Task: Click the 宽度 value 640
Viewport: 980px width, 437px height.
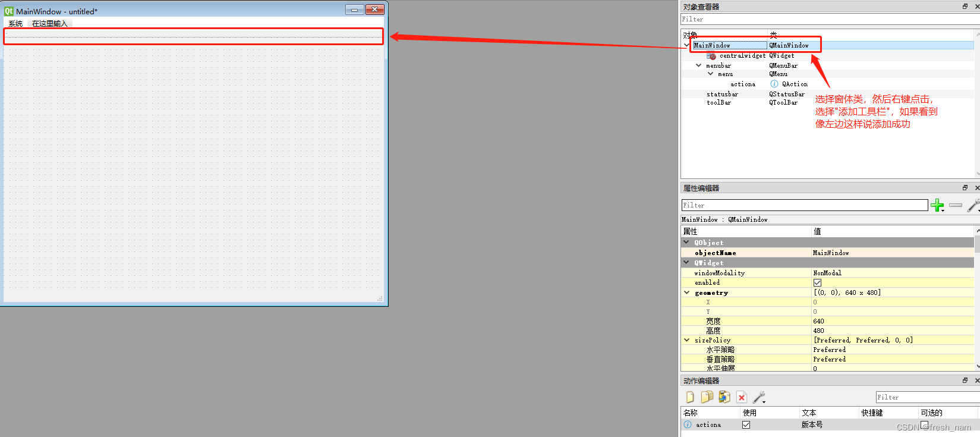Action: coord(818,321)
